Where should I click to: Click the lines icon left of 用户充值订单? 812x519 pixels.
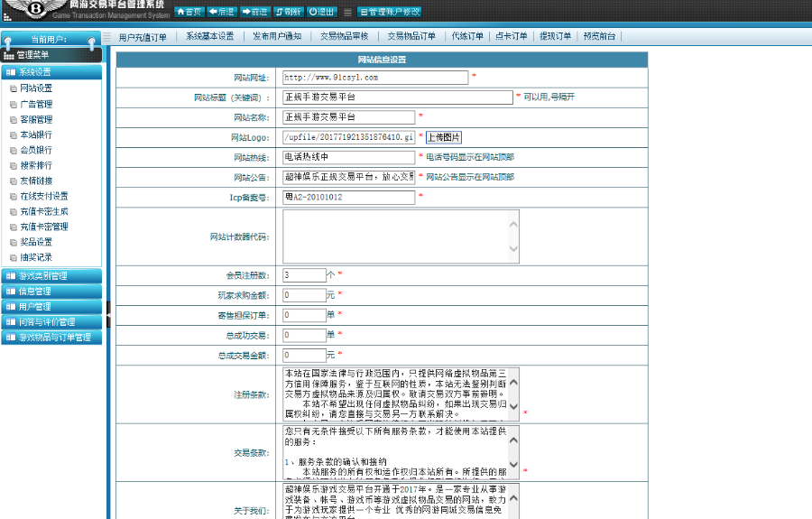(x=107, y=37)
